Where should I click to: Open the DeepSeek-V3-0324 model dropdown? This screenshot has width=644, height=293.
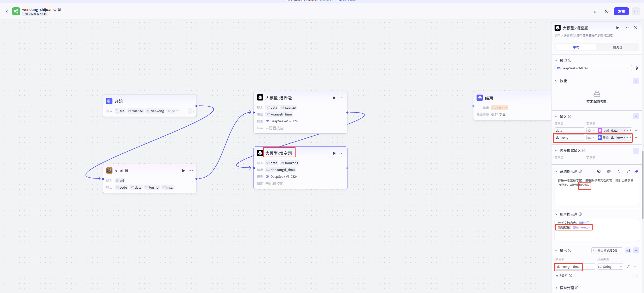tap(593, 68)
